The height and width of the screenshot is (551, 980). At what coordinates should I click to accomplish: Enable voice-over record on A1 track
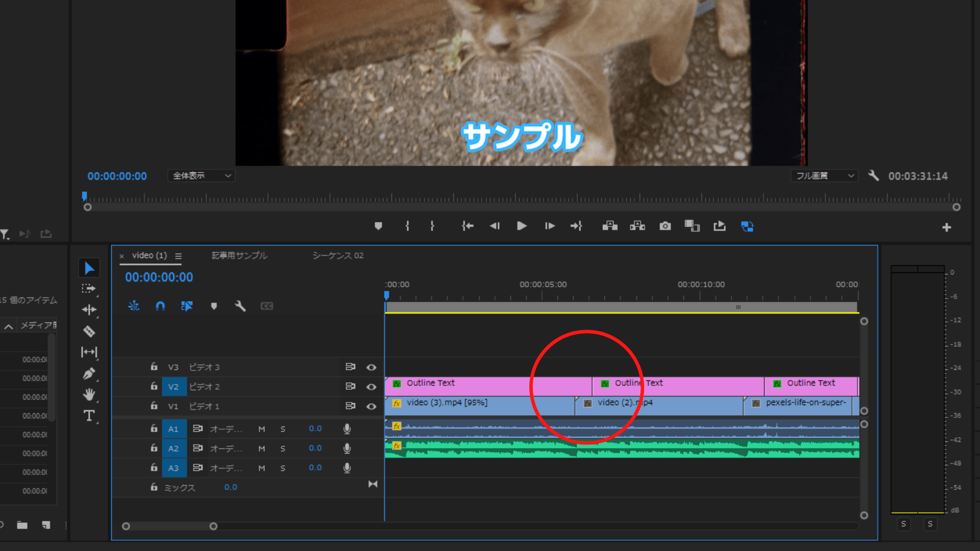click(x=347, y=429)
